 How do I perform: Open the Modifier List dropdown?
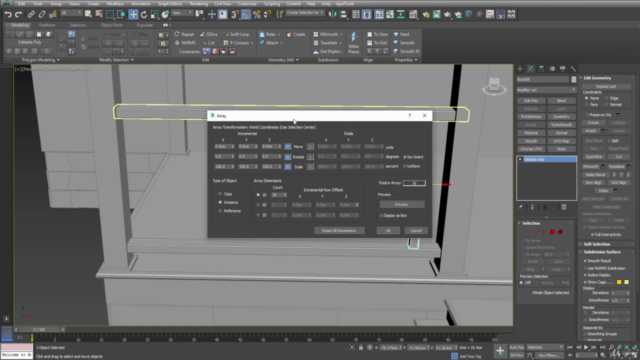pyautogui.click(x=546, y=90)
